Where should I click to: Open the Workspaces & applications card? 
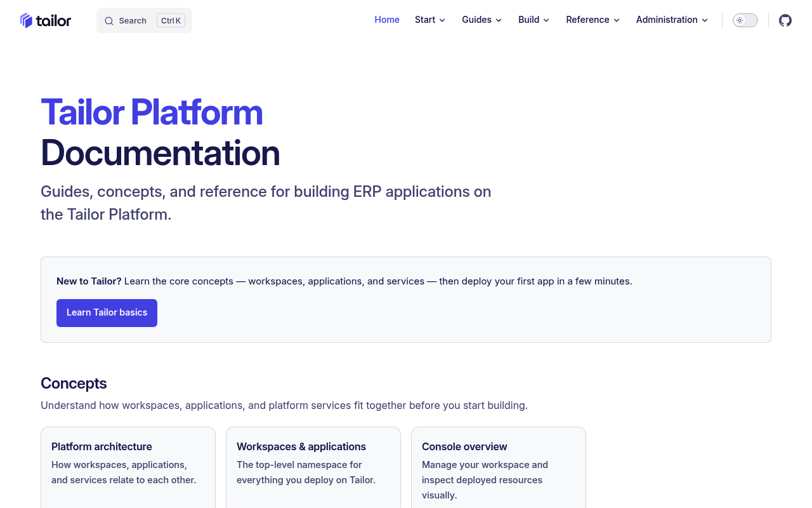click(x=313, y=467)
